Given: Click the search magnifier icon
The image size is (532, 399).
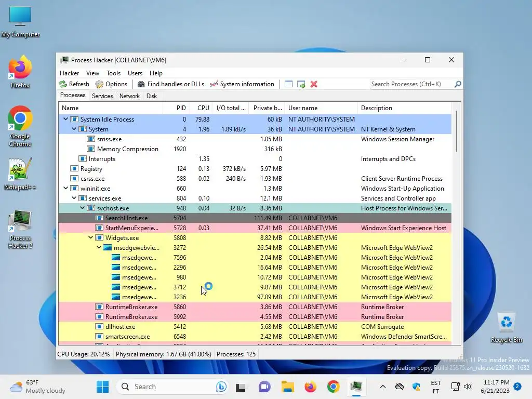Looking at the screenshot, I should pos(458,84).
